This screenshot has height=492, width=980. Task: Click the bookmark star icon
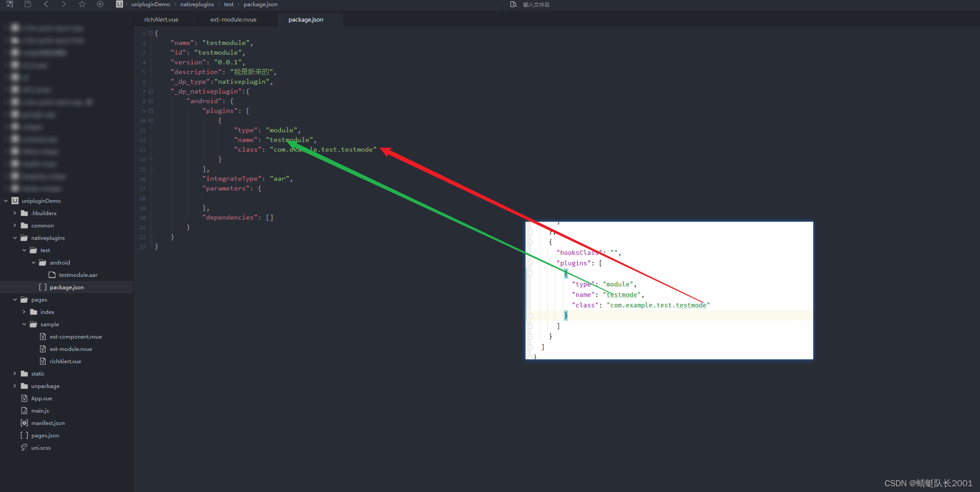[x=82, y=4]
